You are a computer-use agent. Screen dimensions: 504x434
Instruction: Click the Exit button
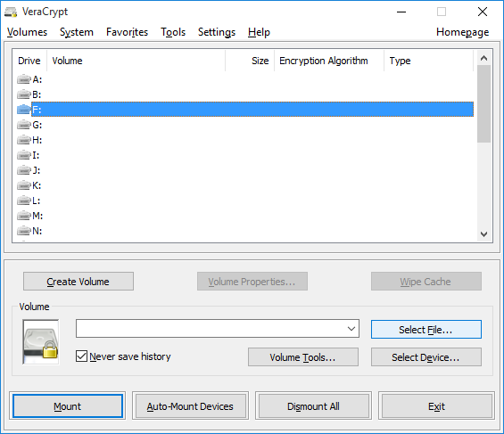[x=436, y=406]
